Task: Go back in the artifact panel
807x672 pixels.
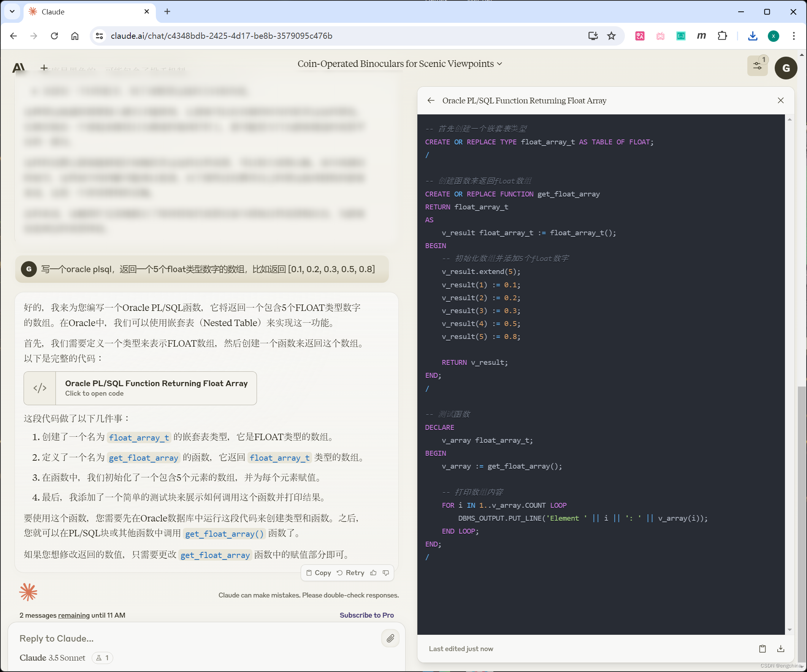Action: pos(431,100)
